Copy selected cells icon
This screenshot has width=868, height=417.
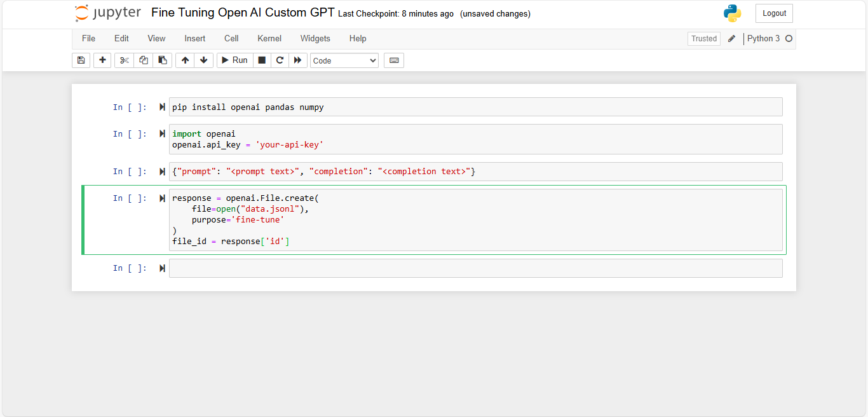[143, 60]
